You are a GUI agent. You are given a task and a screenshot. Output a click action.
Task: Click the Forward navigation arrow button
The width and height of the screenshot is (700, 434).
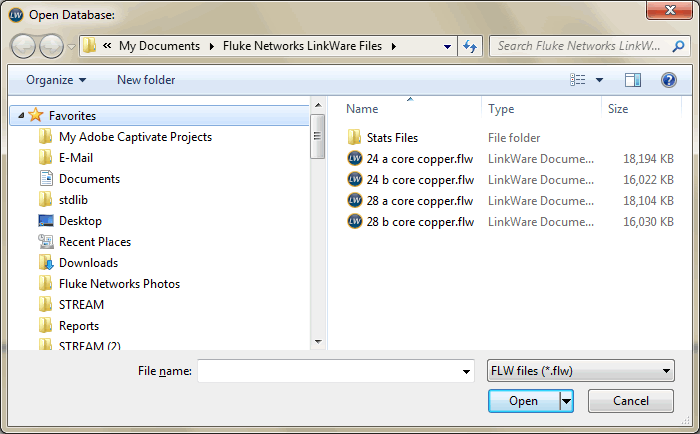point(51,46)
